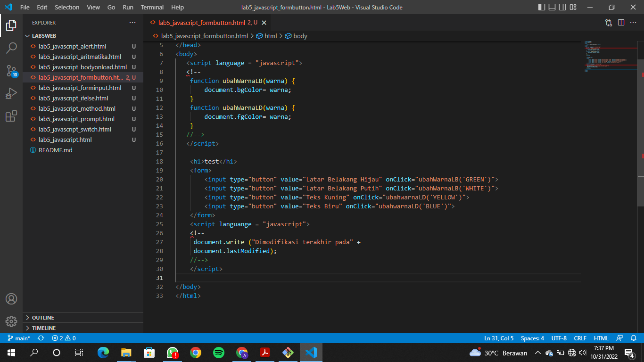Change indentation via Spaces: 4

pyautogui.click(x=532, y=338)
